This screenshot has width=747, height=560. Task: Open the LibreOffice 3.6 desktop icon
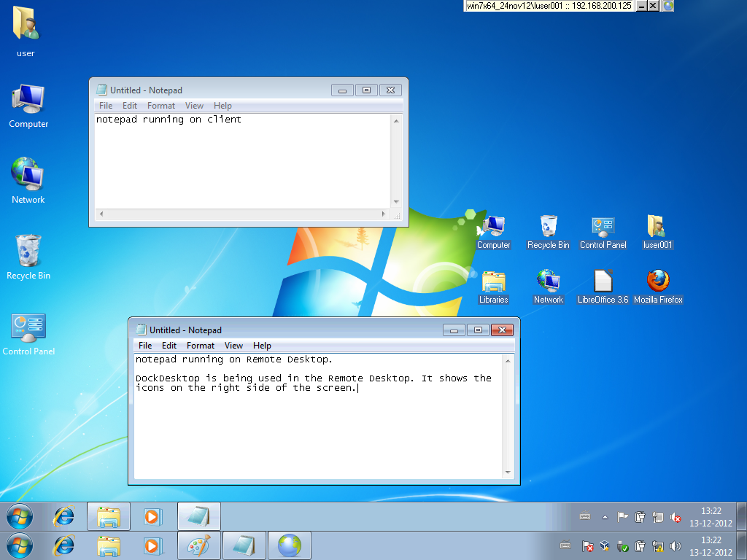603,281
